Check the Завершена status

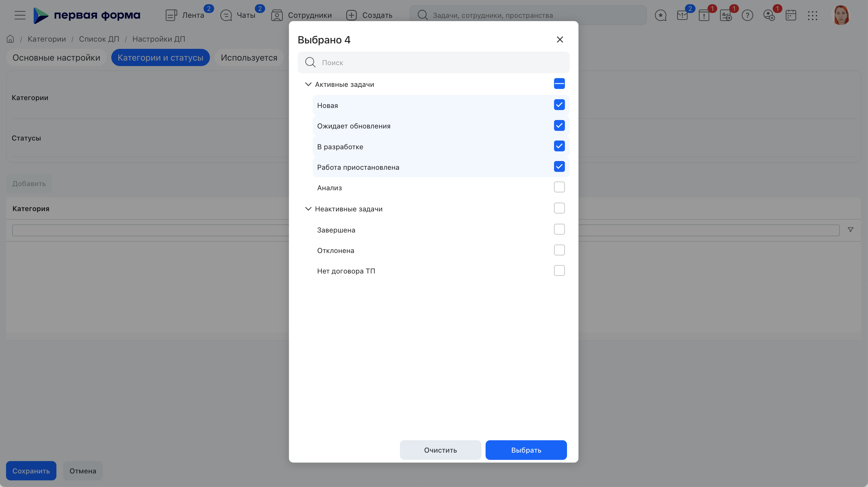point(559,229)
